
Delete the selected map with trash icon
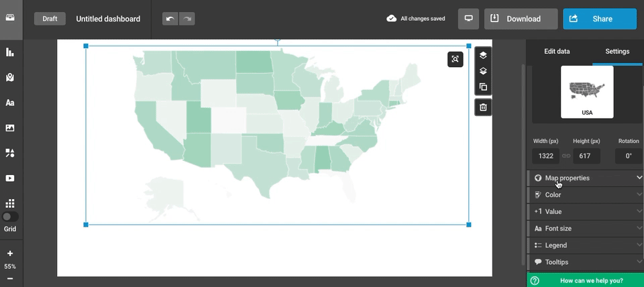click(x=483, y=107)
